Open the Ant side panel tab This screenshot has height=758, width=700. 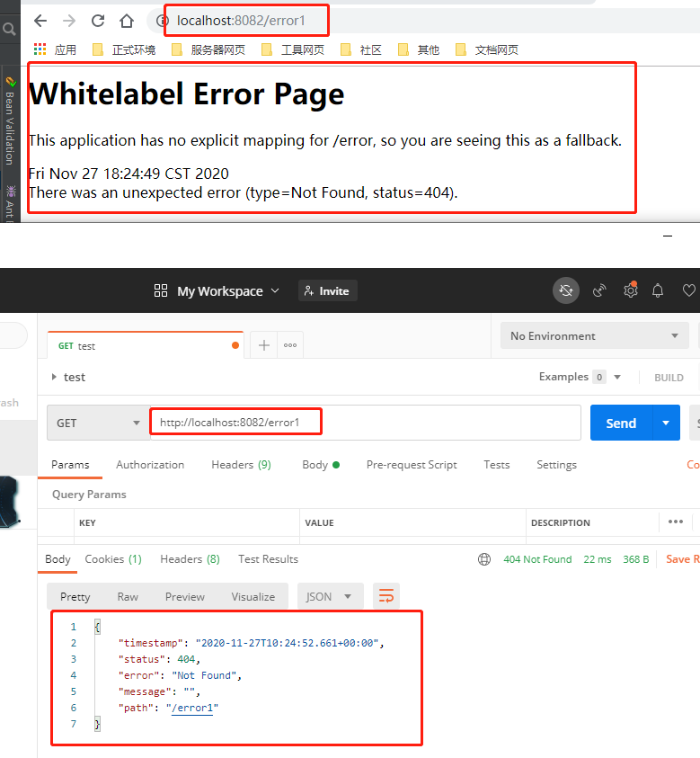pyautogui.click(x=10, y=202)
